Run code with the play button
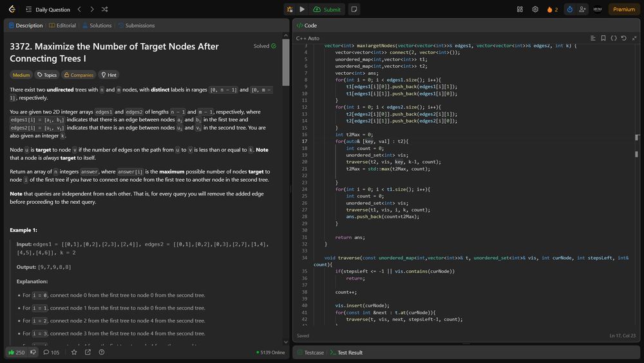644x363 pixels. pyautogui.click(x=302, y=9)
